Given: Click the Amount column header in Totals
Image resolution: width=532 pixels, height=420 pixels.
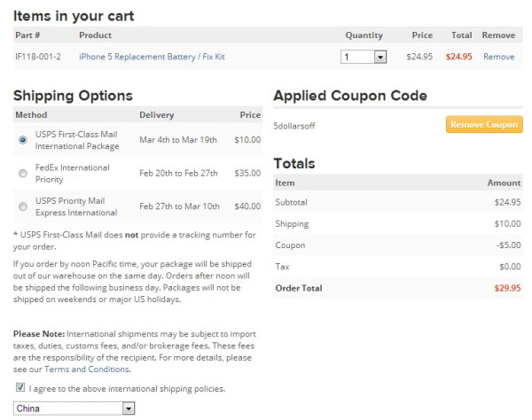Looking at the screenshot, I should point(504,183).
